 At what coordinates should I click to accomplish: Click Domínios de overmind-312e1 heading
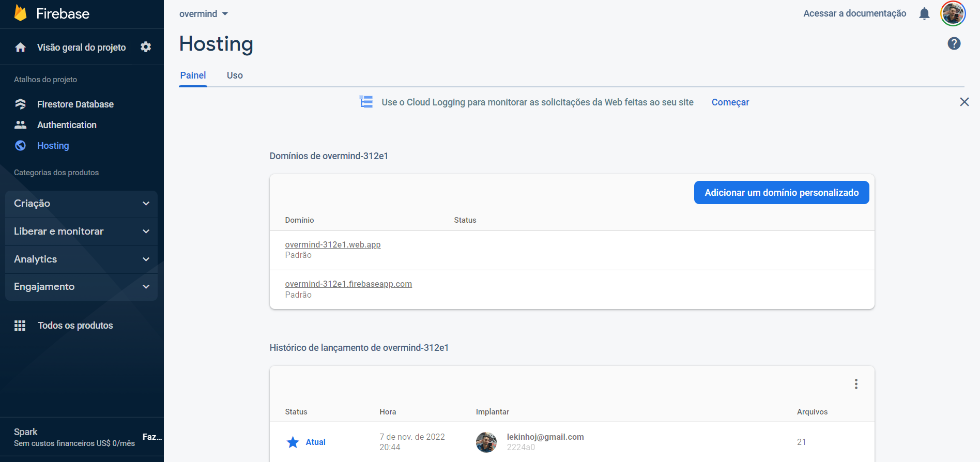[329, 156]
